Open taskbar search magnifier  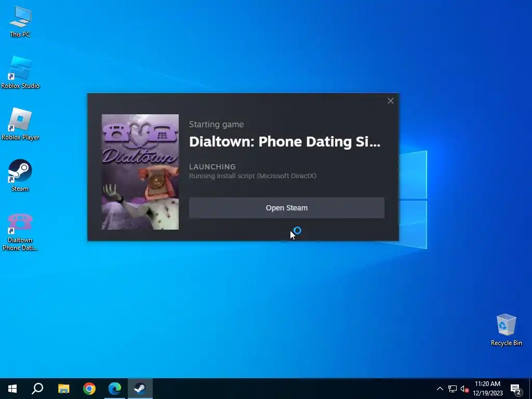tap(37, 389)
